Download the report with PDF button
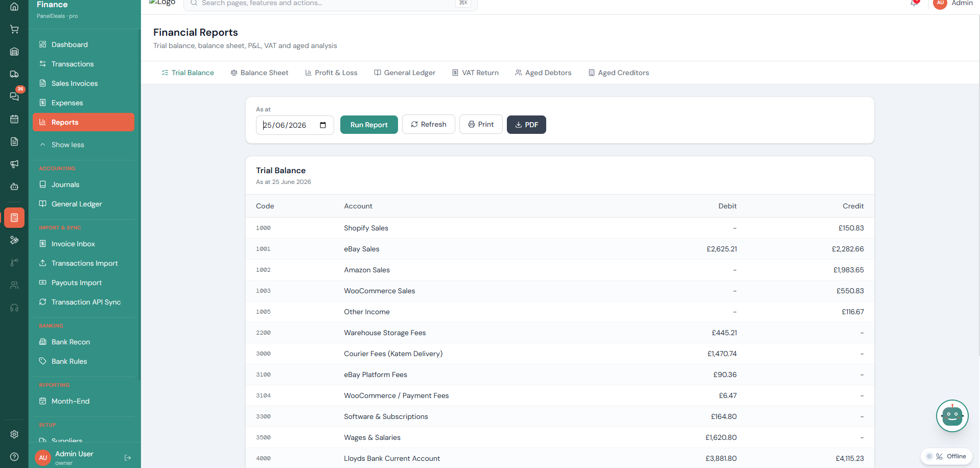 (x=526, y=125)
